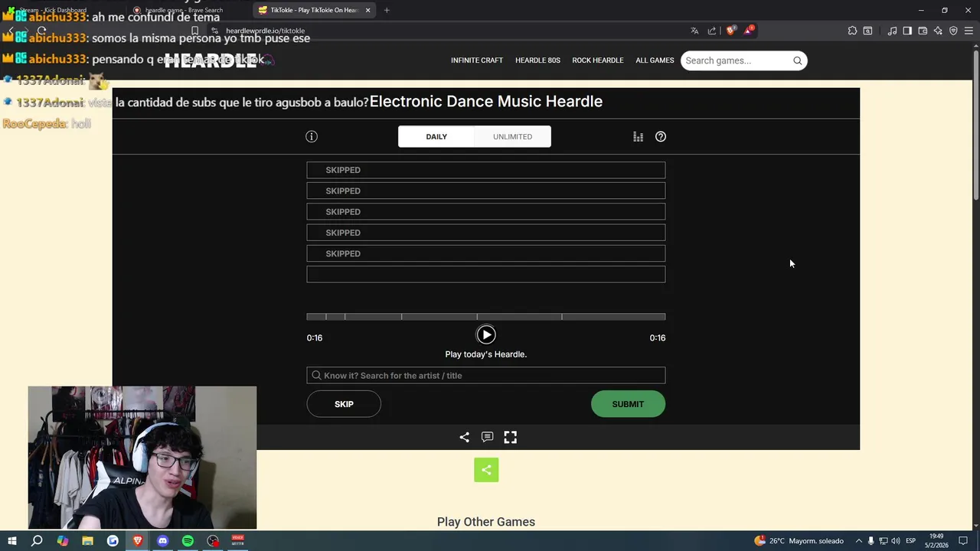
Task: Open the volume speaker tray icon
Action: point(895,541)
